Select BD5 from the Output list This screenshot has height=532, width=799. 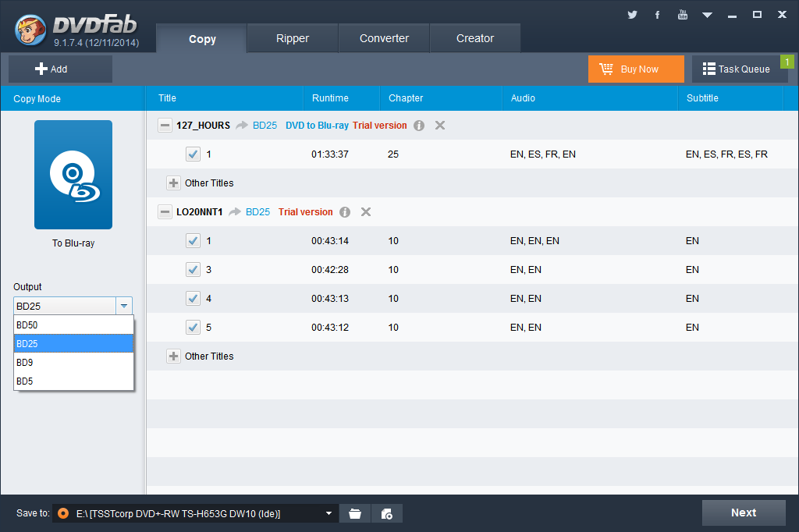[x=73, y=381]
